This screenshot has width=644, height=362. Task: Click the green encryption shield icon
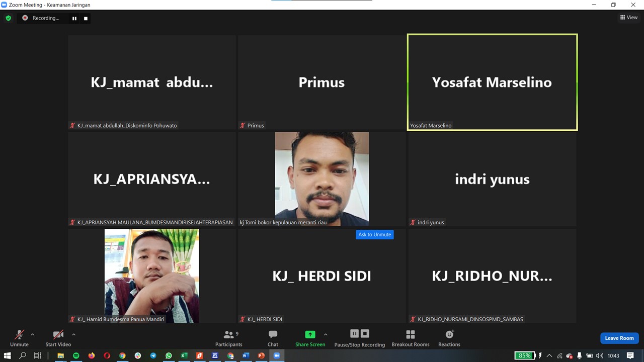(x=8, y=18)
